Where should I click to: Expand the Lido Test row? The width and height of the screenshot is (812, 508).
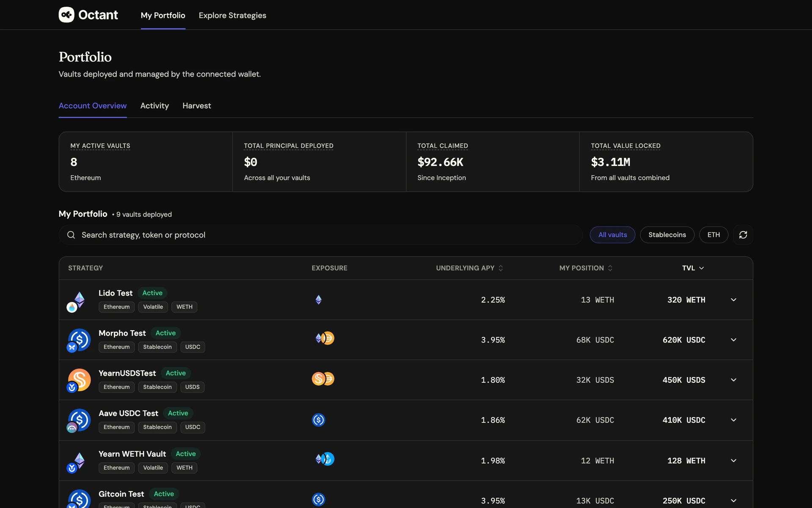tap(734, 300)
